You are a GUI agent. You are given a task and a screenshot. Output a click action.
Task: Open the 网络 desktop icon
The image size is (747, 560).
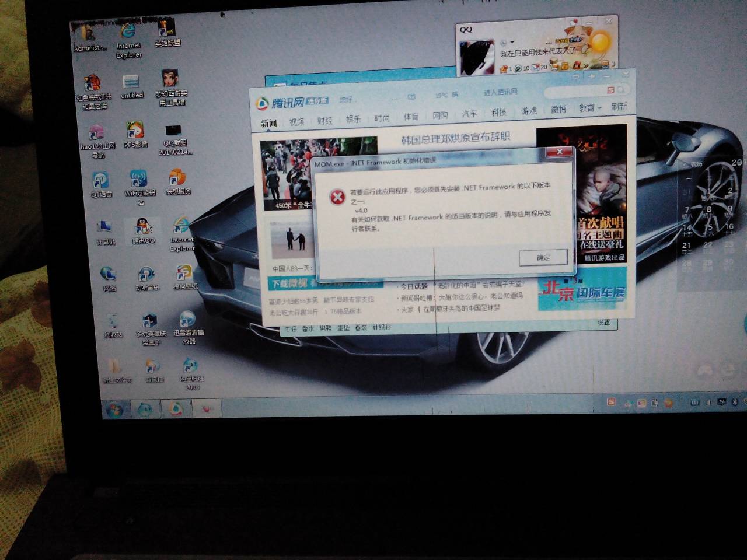tap(109, 279)
